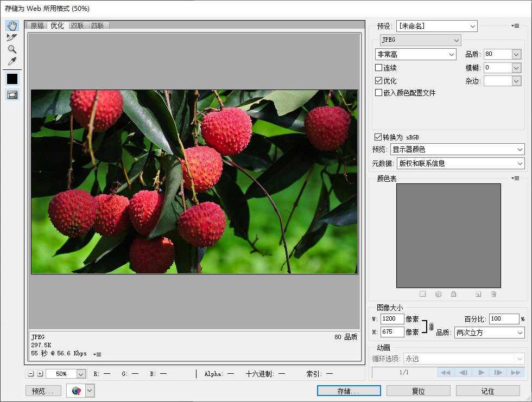Toggle slices visibility icon
Screen dimensions: 532x402
[12, 94]
